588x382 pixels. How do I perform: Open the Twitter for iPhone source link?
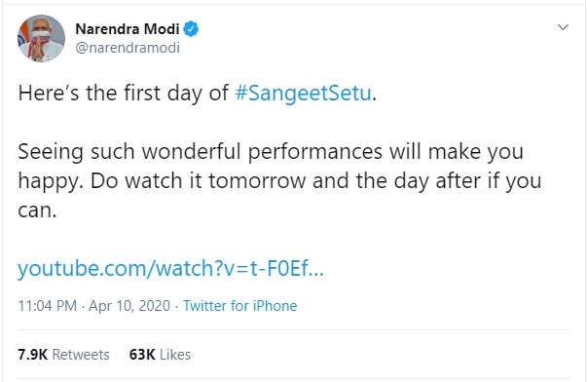tap(240, 306)
